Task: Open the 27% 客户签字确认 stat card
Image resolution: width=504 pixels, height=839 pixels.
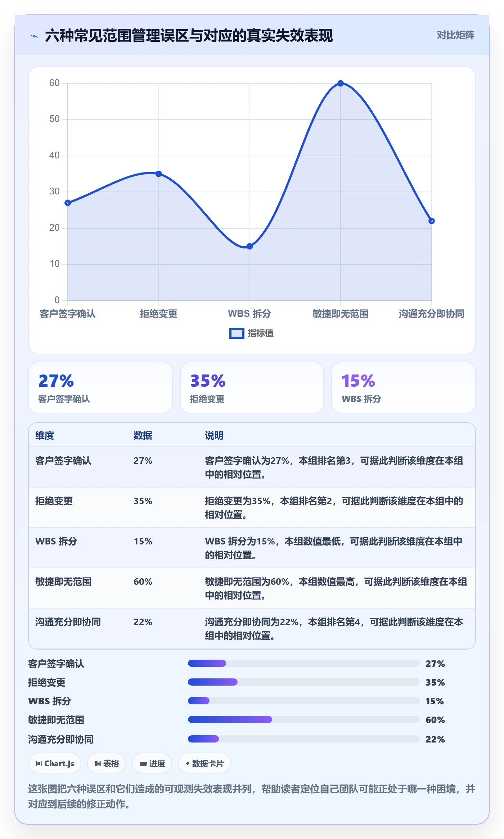Action: 100,387
